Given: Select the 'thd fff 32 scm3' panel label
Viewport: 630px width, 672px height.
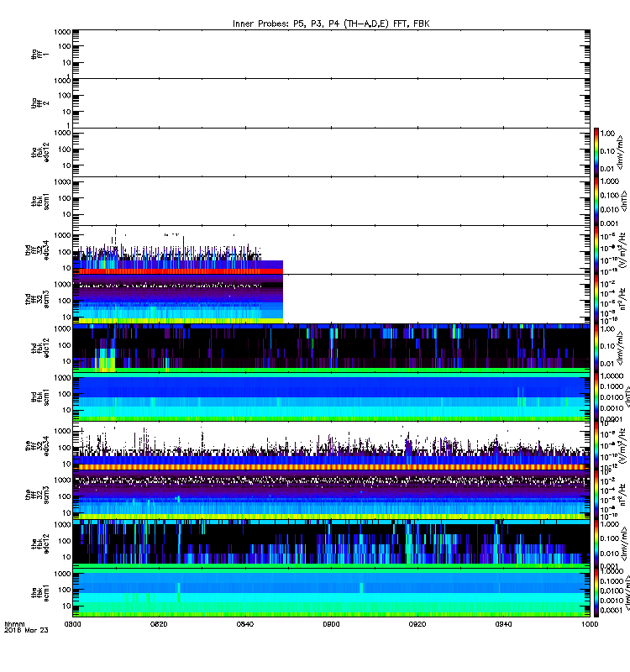Looking at the screenshot, I should (37, 299).
